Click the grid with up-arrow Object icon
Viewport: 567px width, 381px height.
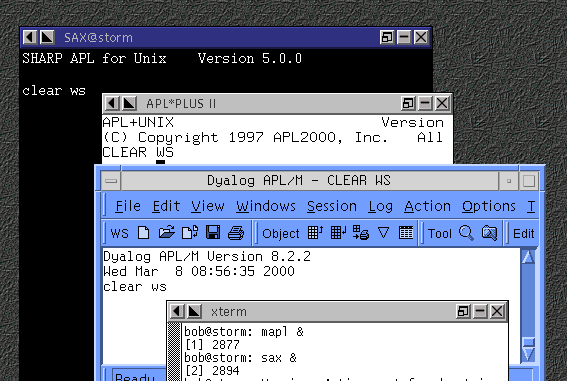pyautogui.click(x=315, y=232)
